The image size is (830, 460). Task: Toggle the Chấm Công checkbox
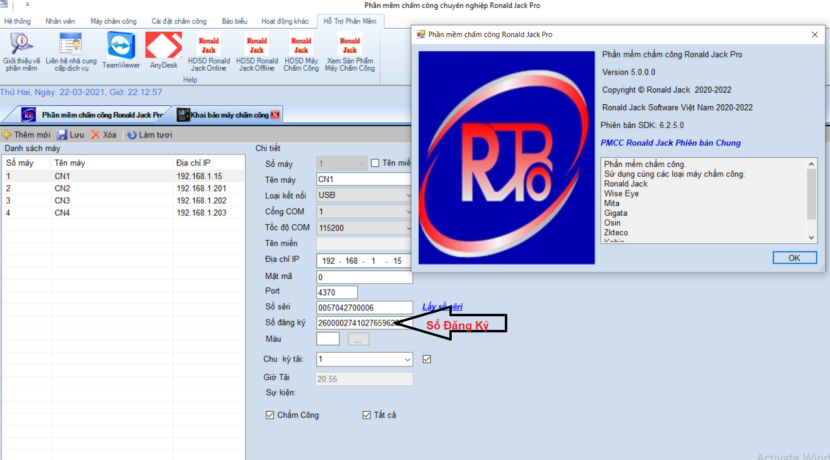point(270,415)
